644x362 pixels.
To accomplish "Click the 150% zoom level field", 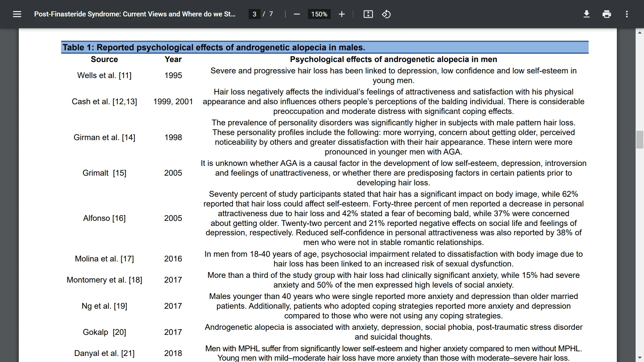I will click(319, 14).
